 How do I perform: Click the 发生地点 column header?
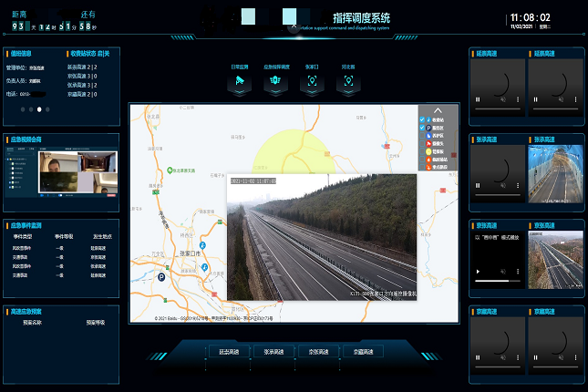pos(102,236)
